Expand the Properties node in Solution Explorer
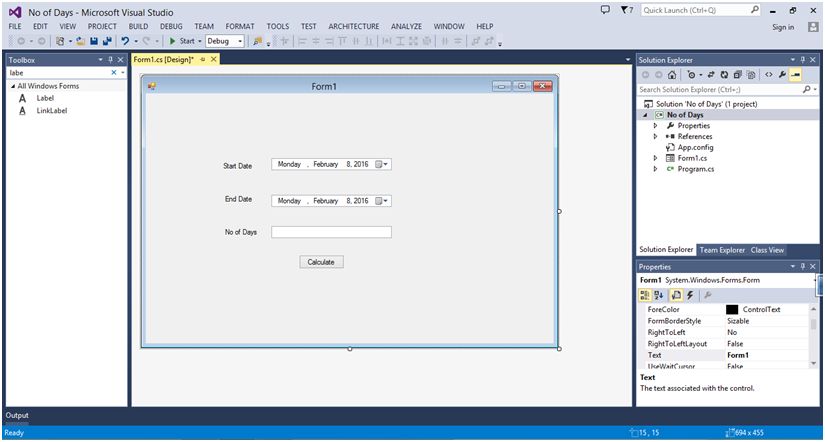This screenshot has height=442, width=825. [656, 126]
